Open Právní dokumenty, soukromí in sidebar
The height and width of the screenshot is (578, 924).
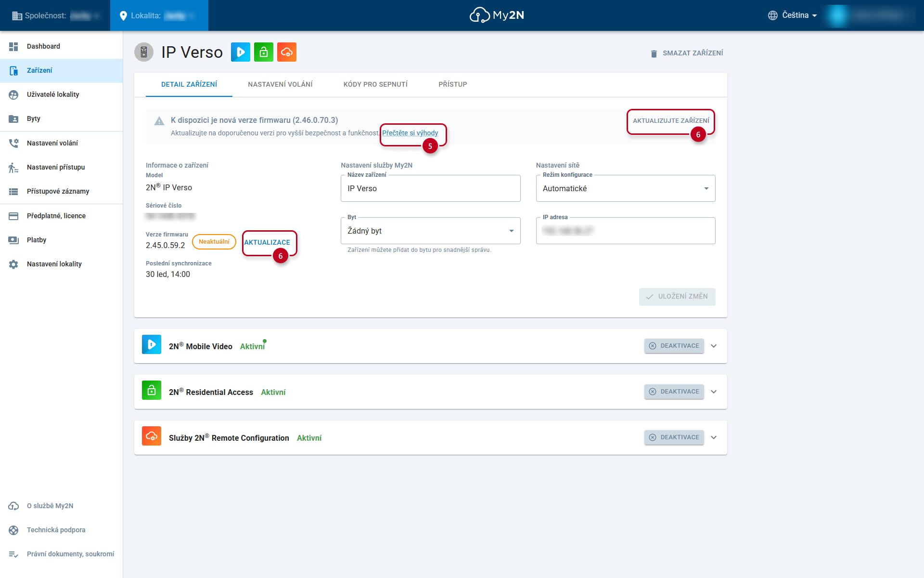61,554
